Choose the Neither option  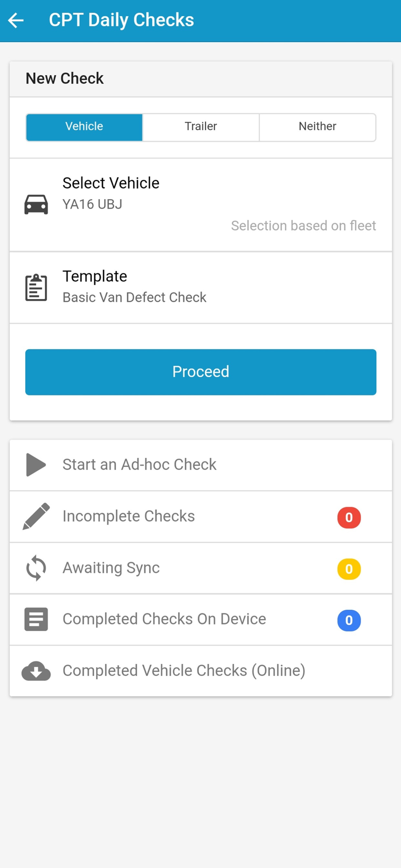(x=318, y=127)
